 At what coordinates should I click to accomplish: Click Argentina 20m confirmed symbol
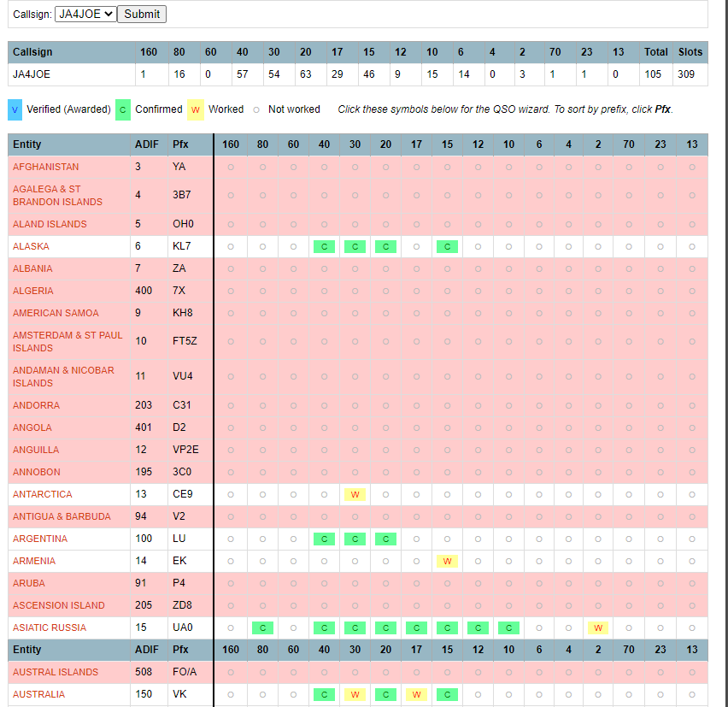[x=385, y=539]
